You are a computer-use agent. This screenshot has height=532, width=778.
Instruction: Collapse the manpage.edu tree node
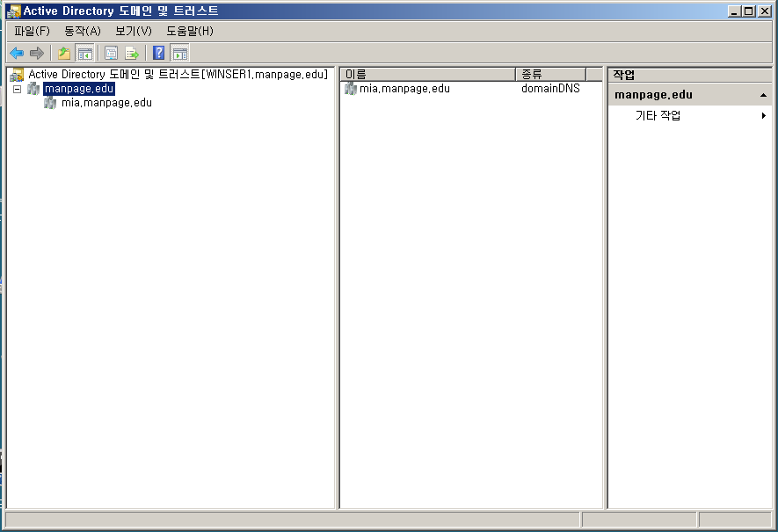pos(18,89)
